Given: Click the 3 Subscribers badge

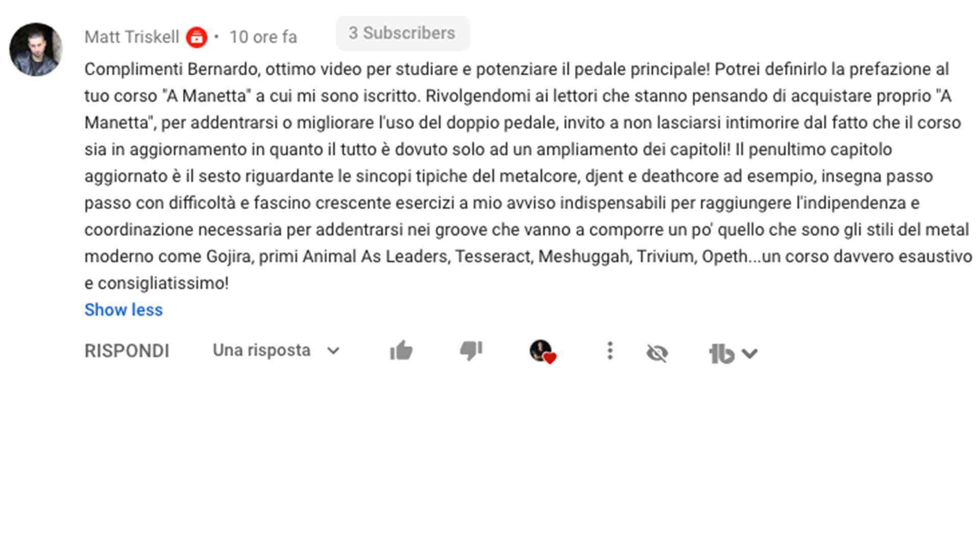Looking at the screenshot, I should [402, 33].
